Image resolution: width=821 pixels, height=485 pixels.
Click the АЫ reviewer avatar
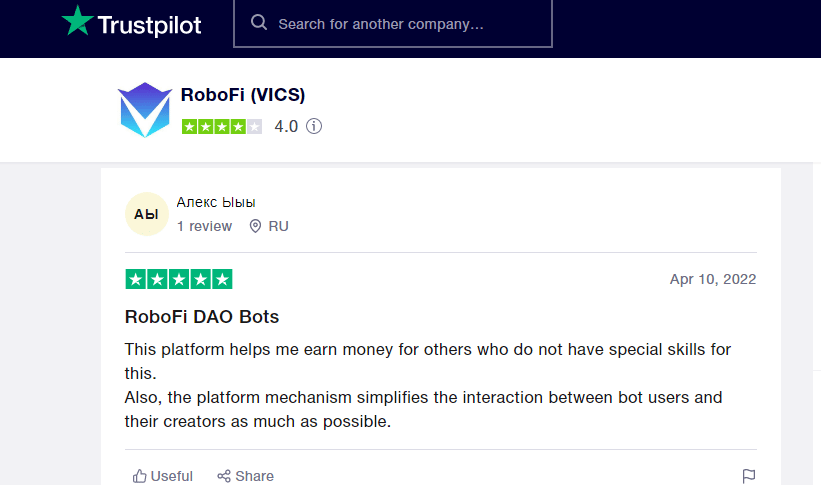click(146, 214)
